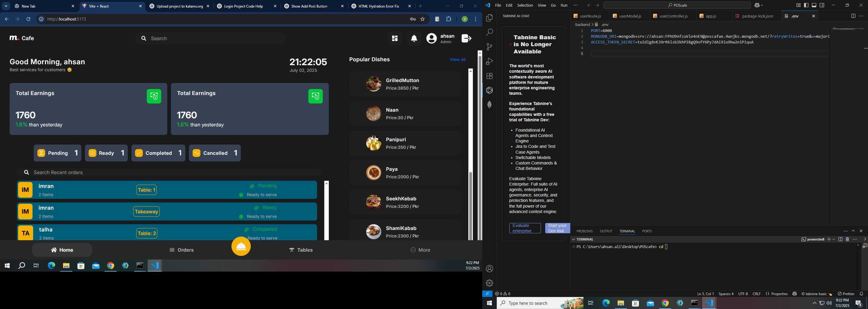Filter orders by Cancelled status
This screenshot has height=309, width=868.
click(215, 153)
